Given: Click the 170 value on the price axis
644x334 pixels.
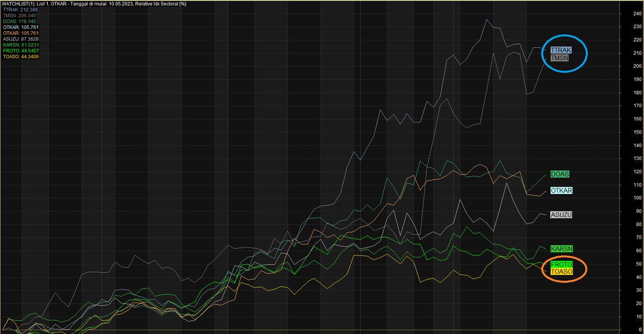Looking at the screenshot, I should pos(638,106).
